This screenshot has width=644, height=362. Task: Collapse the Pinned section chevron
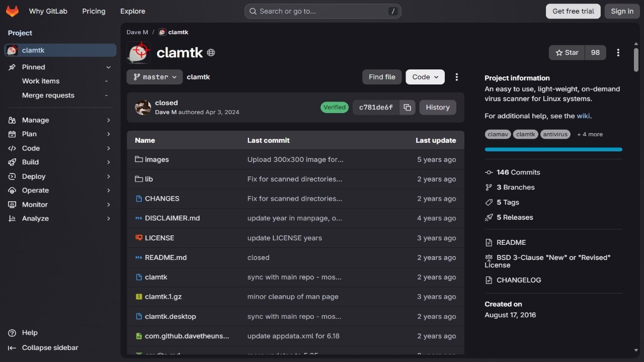point(108,67)
